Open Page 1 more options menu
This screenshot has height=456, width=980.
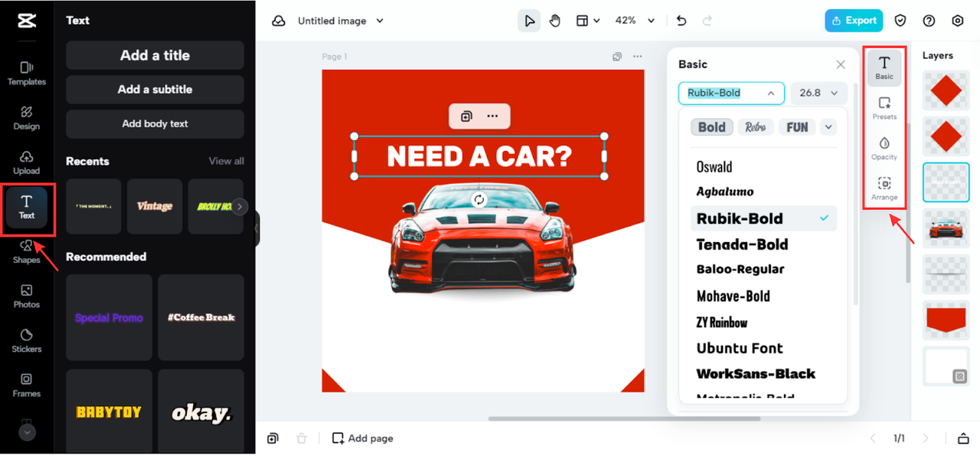point(637,57)
